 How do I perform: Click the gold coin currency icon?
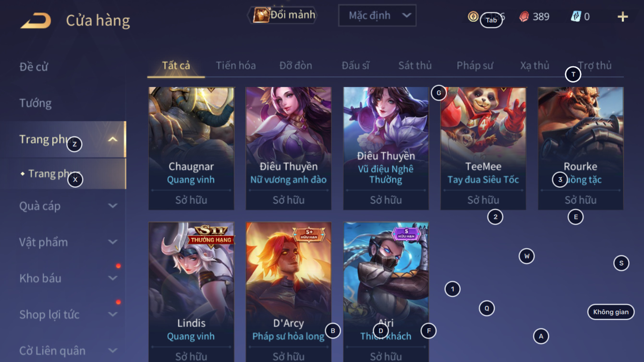[473, 17]
